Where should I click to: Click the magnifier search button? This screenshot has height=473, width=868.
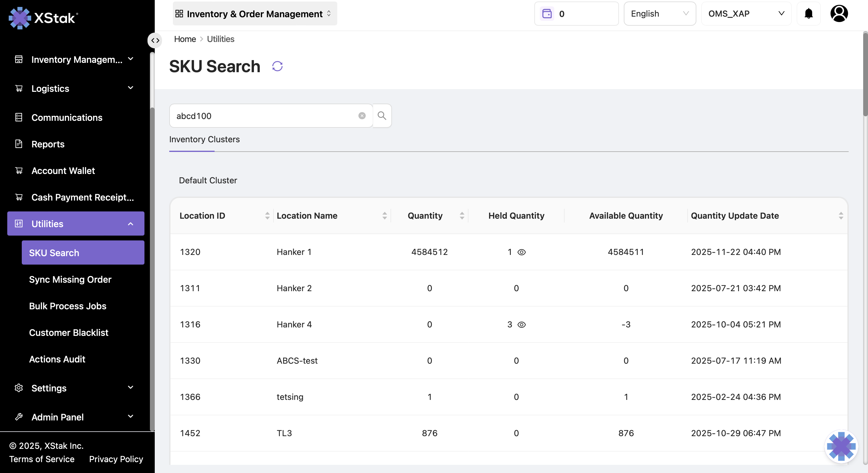(382, 116)
